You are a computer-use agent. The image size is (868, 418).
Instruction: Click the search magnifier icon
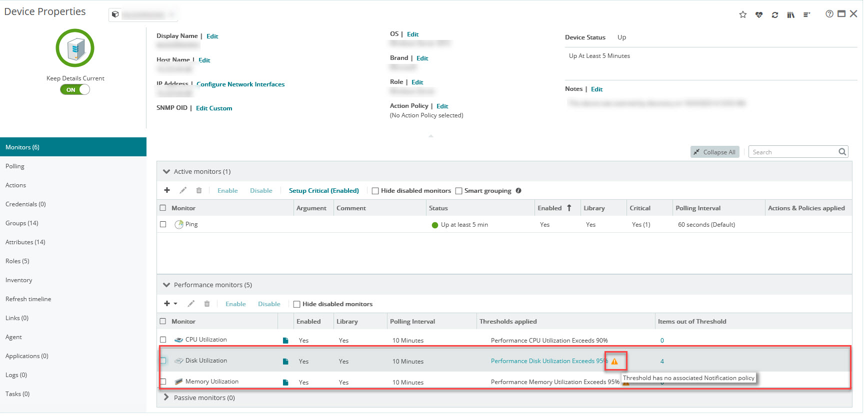click(x=842, y=151)
